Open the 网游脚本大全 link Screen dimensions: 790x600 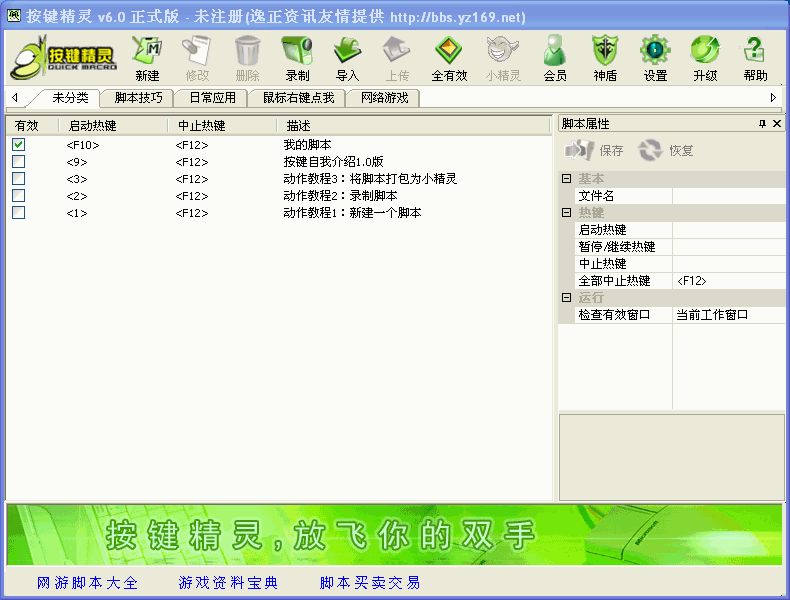(87, 583)
